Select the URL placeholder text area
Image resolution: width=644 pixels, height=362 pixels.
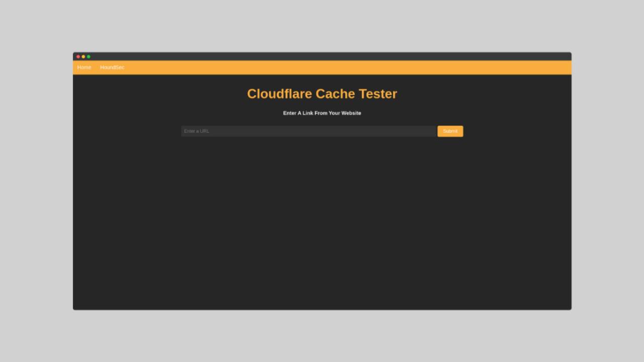[x=197, y=131]
